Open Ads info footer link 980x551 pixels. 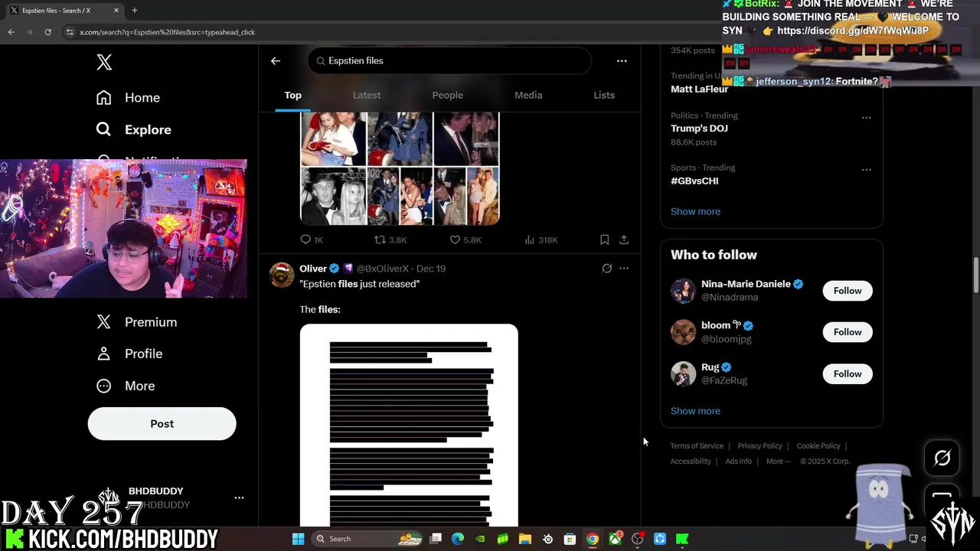coord(738,461)
